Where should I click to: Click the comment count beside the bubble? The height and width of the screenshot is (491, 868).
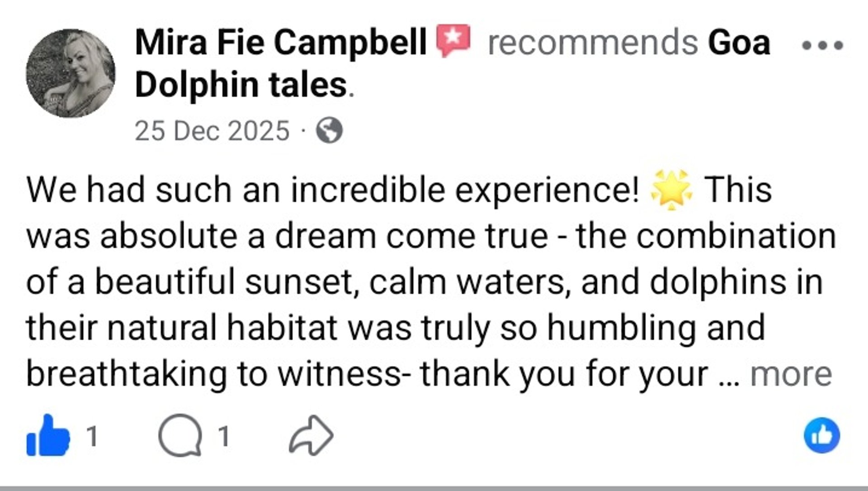pyautogui.click(x=224, y=436)
